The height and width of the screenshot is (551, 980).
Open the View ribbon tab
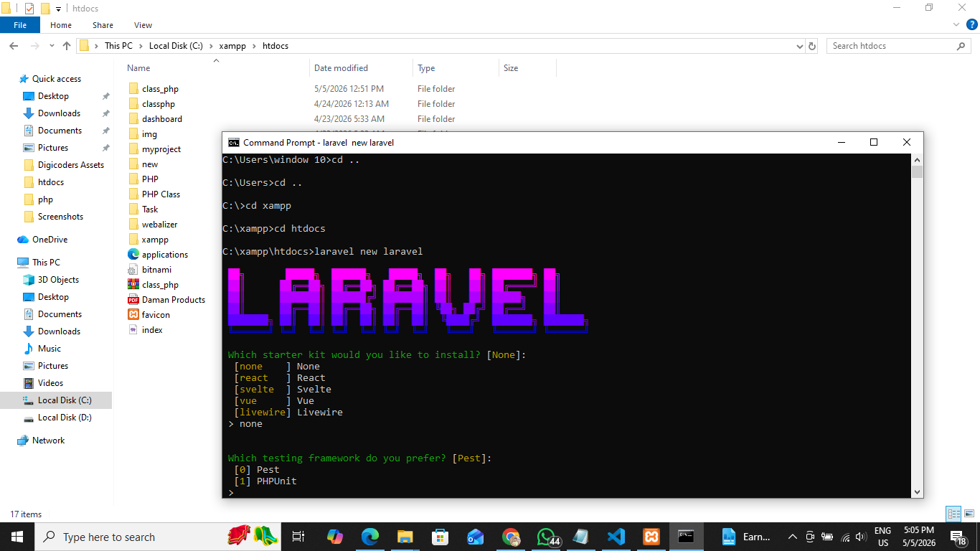click(143, 25)
